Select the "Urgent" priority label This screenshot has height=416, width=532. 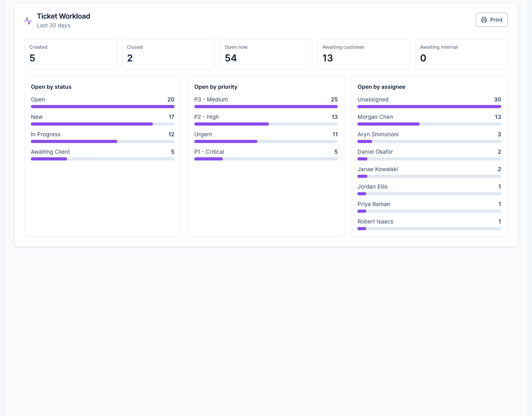[x=203, y=134]
